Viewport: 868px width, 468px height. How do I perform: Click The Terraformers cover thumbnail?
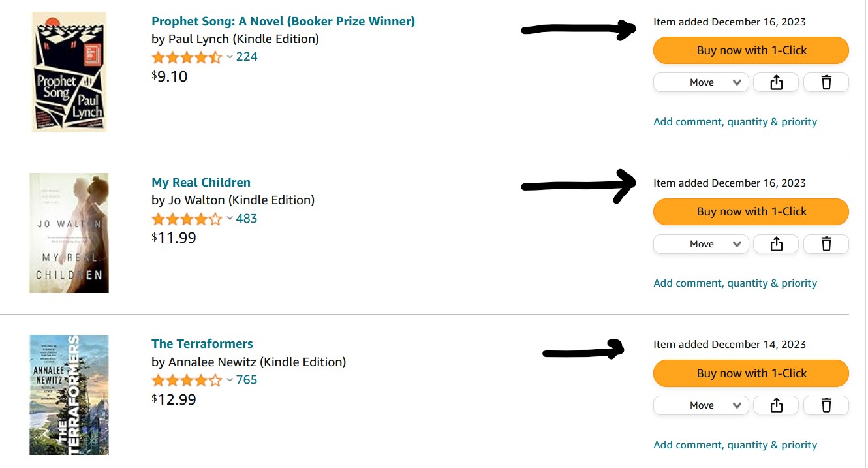pyautogui.click(x=69, y=394)
